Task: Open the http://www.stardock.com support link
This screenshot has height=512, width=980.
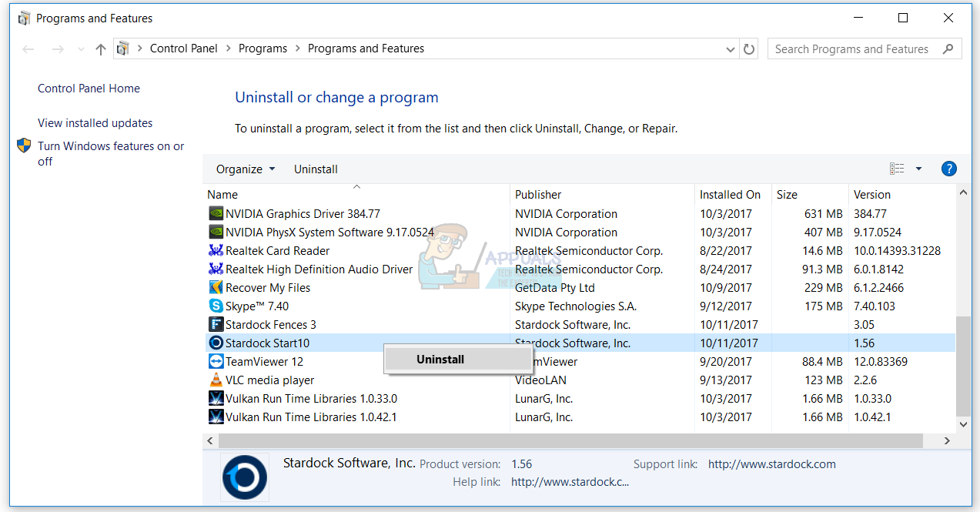Action: [x=771, y=464]
